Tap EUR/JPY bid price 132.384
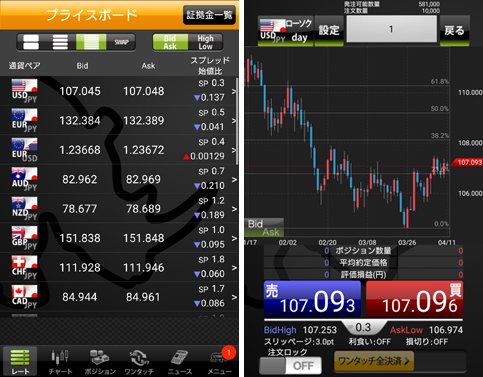 (x=80, y=120)
